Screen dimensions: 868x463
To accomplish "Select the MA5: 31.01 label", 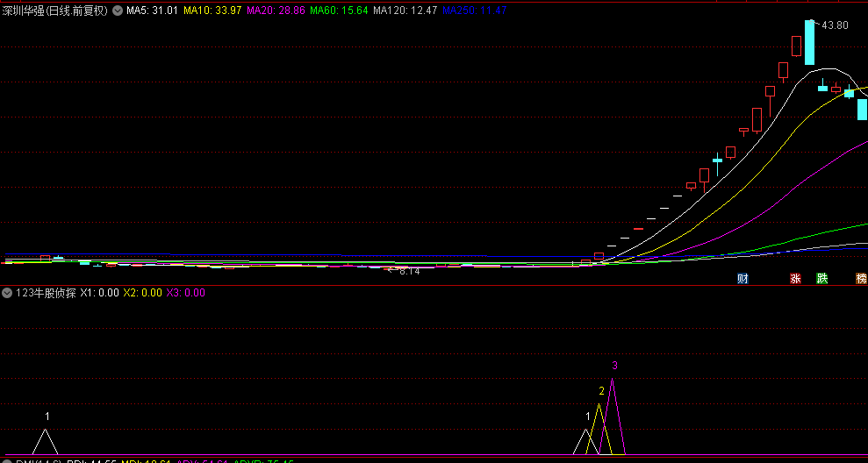I will click(152, 10).
